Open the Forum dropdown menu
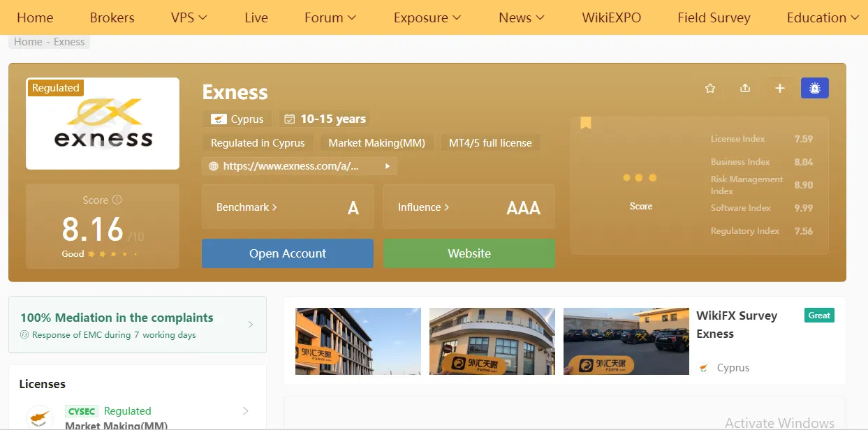 330,17
